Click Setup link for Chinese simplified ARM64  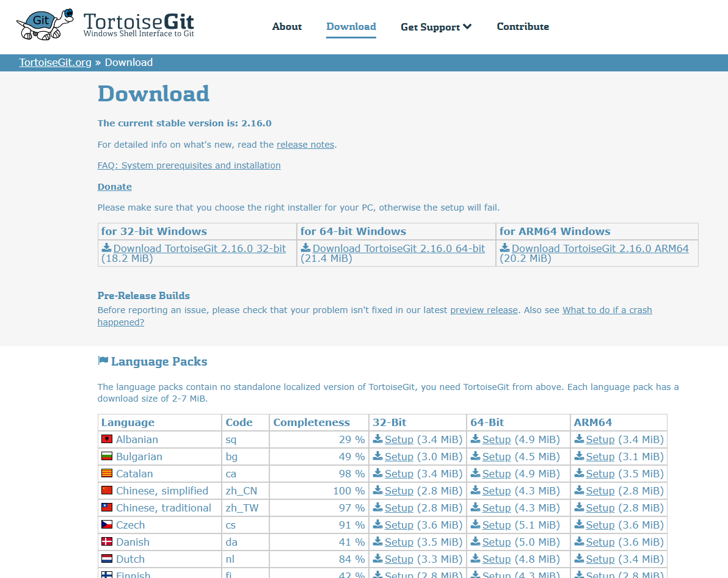click(600, 491)
